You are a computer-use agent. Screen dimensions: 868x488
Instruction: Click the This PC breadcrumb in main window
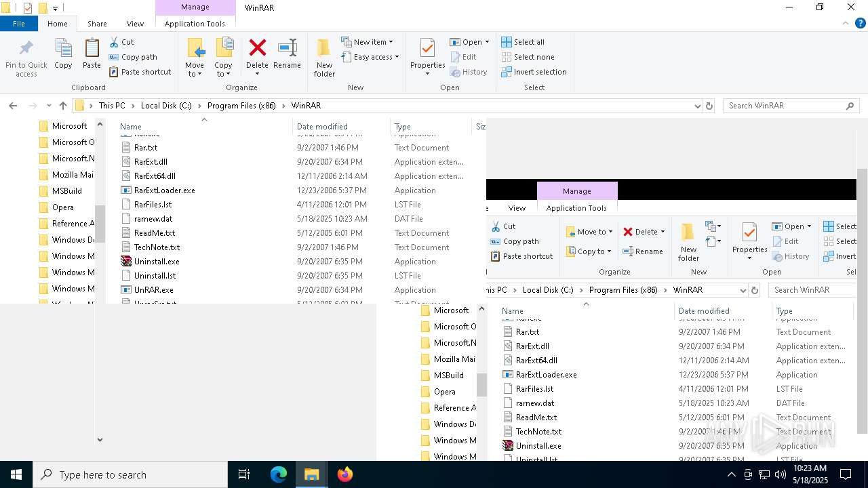point(112,106)
